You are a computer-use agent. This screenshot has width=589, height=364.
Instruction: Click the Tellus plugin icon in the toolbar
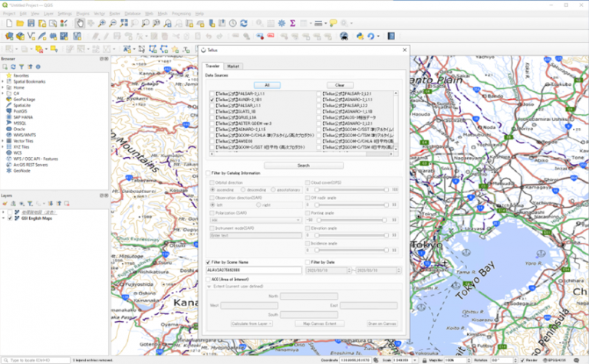[344, 36]
